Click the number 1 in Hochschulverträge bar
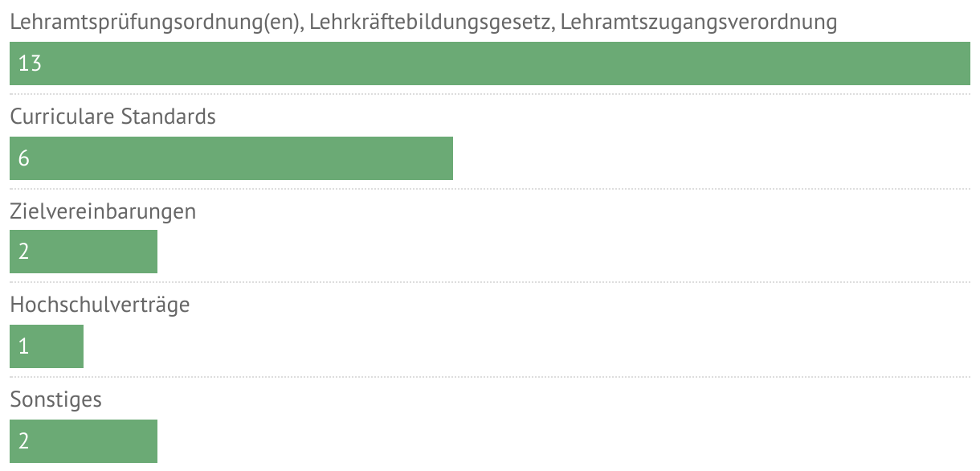The image size is (980, 471). (23, 346)
